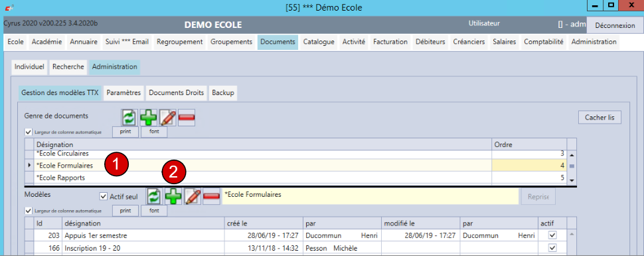Image resolution: width=644 pixels, height=256 pixels.
Task: Open the Suivi *** Email tab
Action: (127, 42)
